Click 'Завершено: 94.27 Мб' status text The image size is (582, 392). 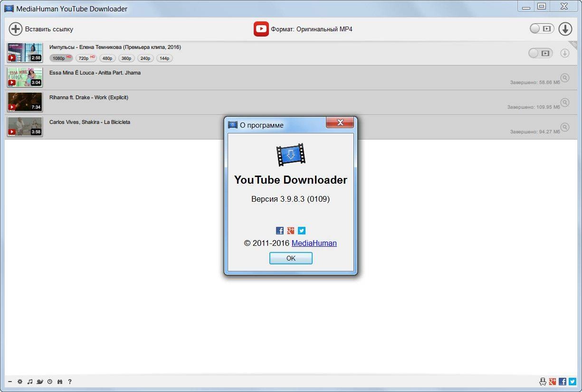coord(535,131)
